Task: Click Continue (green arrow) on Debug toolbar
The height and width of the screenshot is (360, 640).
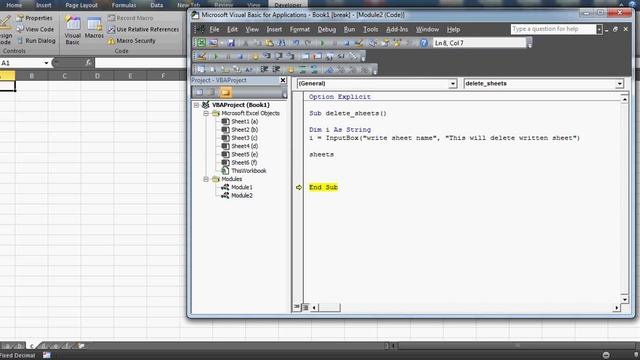Action: click(215, 56)
